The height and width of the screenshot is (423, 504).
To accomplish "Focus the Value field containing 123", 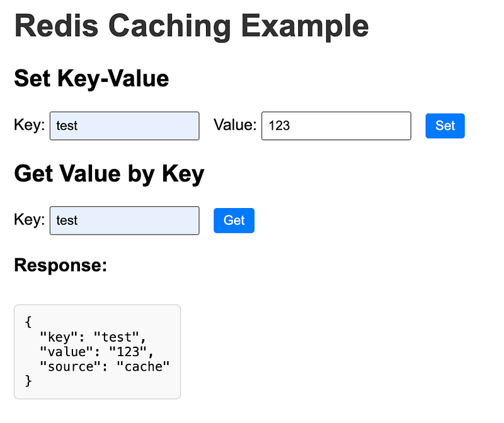I will pos(336,126).
